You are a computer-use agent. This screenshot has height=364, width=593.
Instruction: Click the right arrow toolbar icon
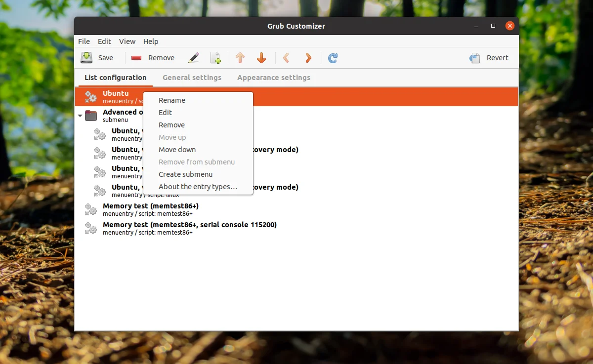308,58
